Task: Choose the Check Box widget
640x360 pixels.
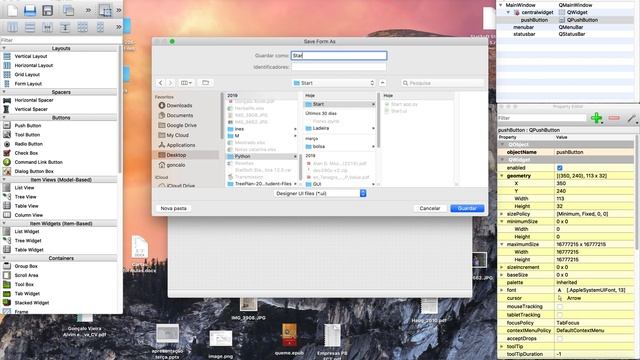Action: click(26, 153)
